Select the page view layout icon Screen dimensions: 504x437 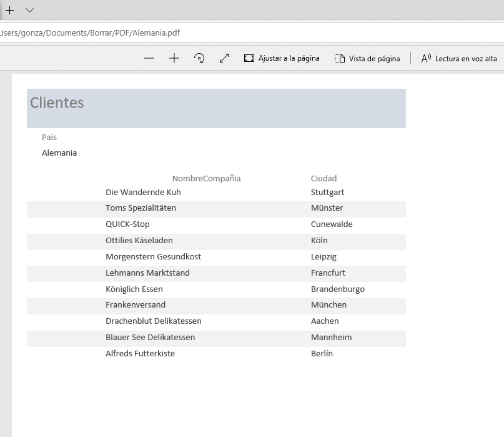pos(340,58)
